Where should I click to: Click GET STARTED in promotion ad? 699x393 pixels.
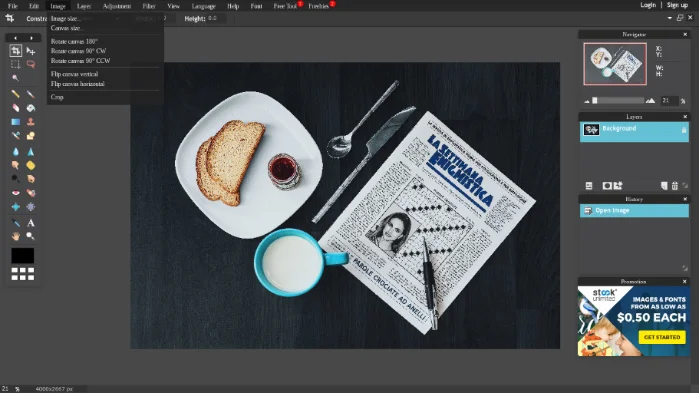(662, 337)
